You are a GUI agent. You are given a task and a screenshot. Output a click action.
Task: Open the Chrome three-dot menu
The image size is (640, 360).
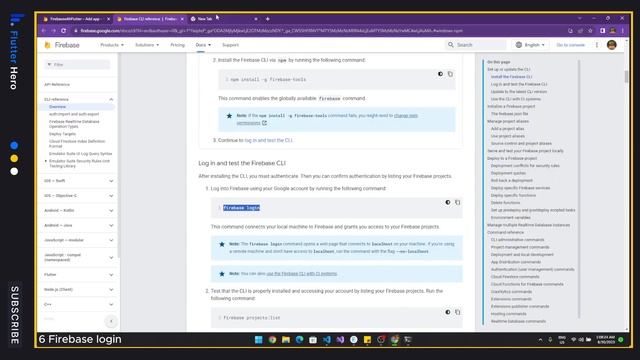click(x=623, y=31)
